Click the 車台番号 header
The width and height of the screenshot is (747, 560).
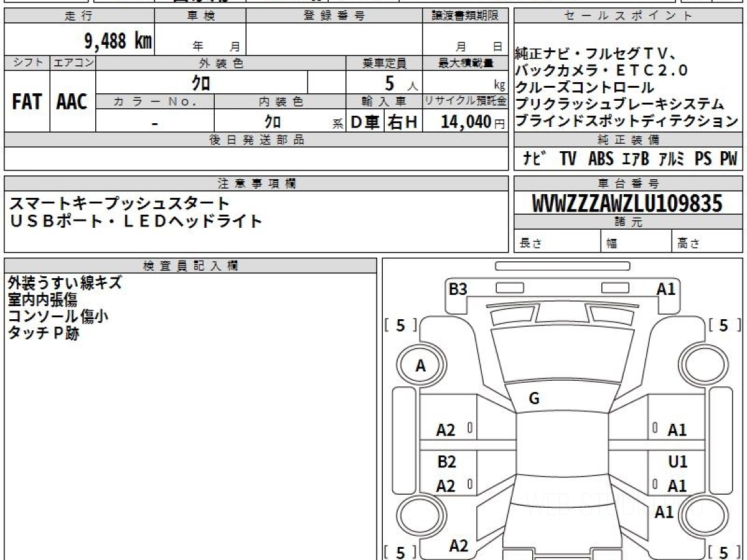[629, 183]
